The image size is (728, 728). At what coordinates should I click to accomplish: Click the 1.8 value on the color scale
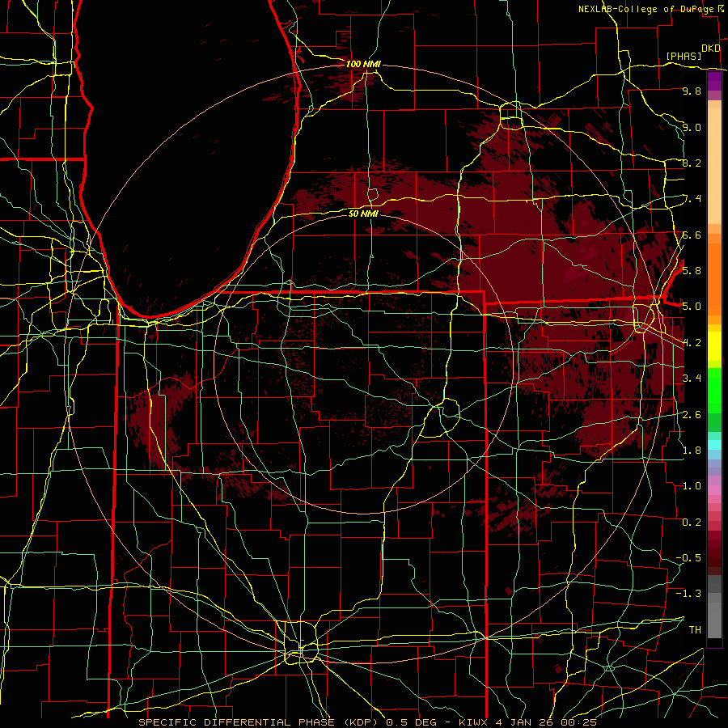pyautogui.click(x=692, y=450)
